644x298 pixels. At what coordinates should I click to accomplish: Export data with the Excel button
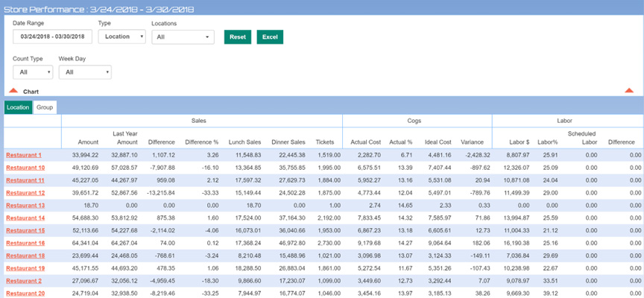[x=270, y=37]
